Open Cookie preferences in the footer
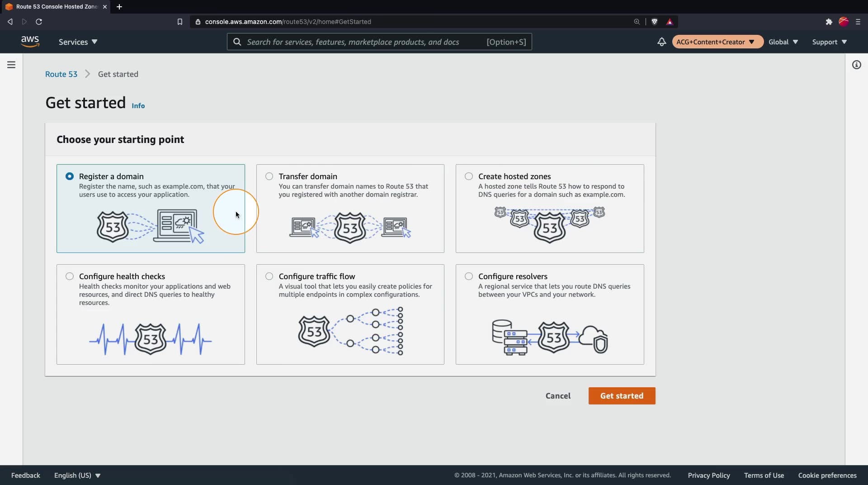Screen dimensions: 868x485 point(827,475)
